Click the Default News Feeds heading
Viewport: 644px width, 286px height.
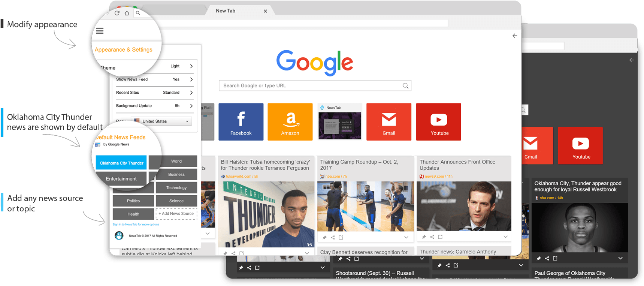[120, 137]
